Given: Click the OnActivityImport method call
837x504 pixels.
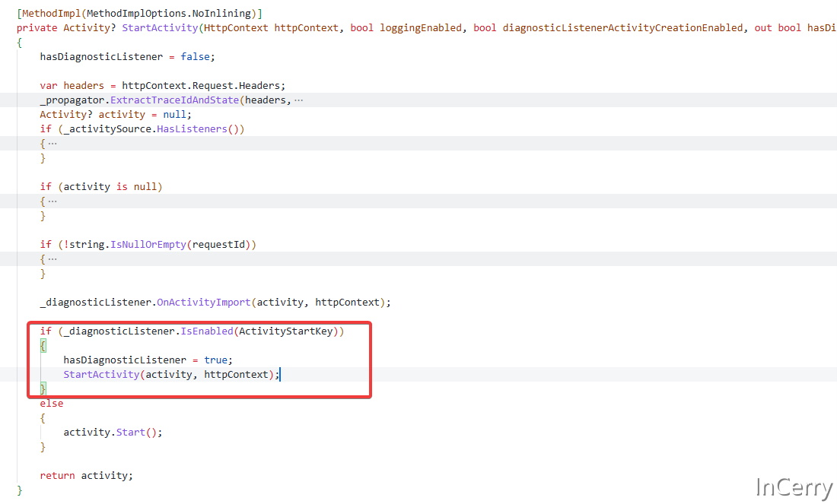Looking at the screenshot, I should tap(204, 303).
